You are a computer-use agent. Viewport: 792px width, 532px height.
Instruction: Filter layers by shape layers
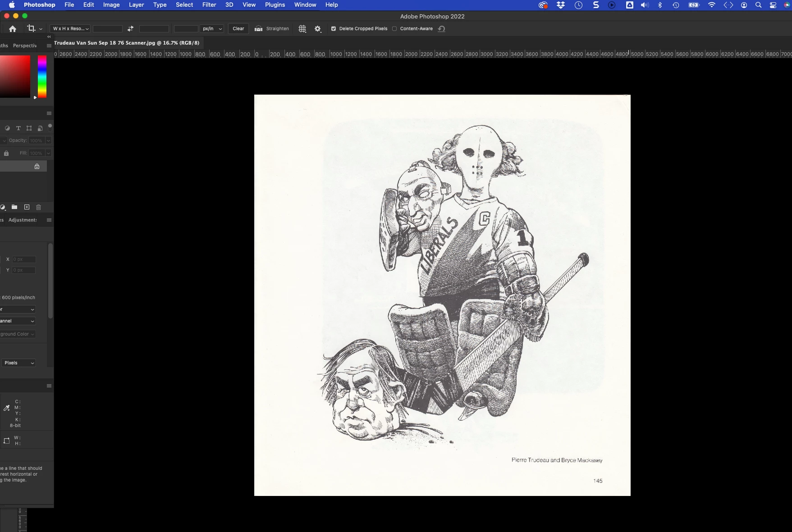click(x=29, y=128)
